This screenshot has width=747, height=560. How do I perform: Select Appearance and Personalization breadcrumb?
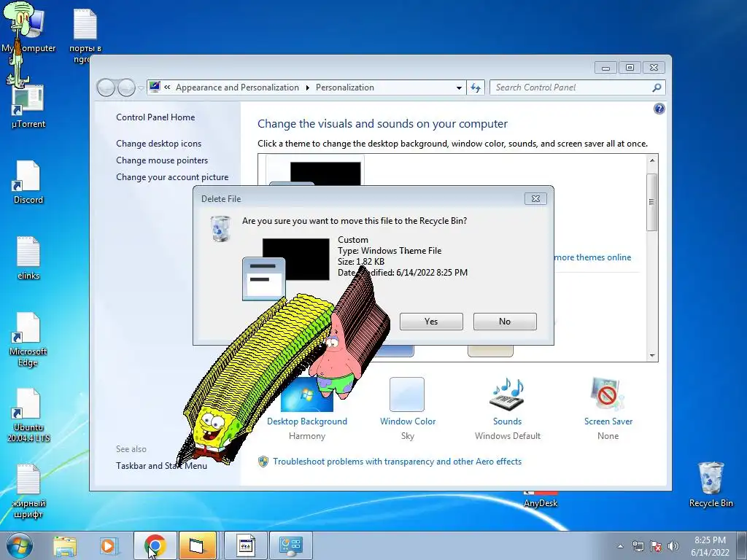coord(237,87)
